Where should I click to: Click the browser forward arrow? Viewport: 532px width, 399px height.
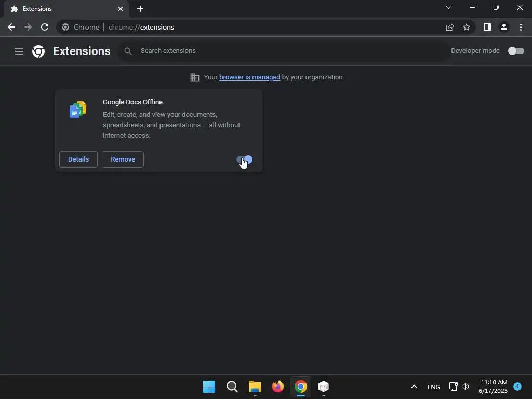click(28, 27)
